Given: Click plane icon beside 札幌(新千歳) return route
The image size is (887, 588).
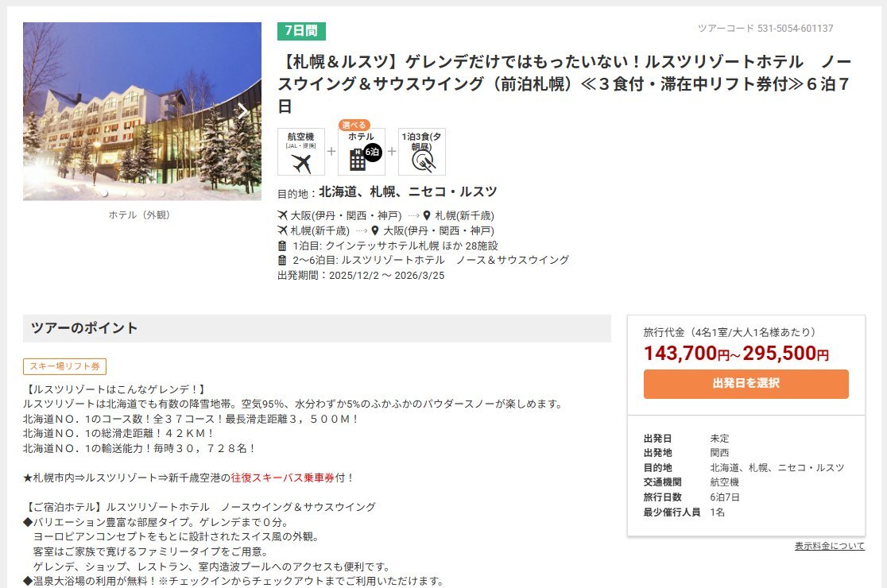Looking at the screenshot, I should pos(282,230).
